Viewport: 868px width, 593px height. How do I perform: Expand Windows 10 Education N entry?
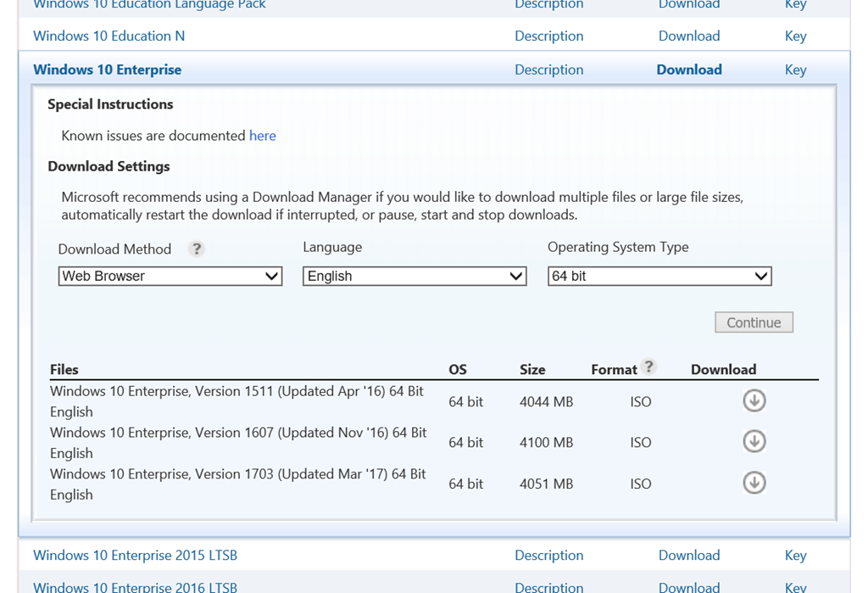108,36
